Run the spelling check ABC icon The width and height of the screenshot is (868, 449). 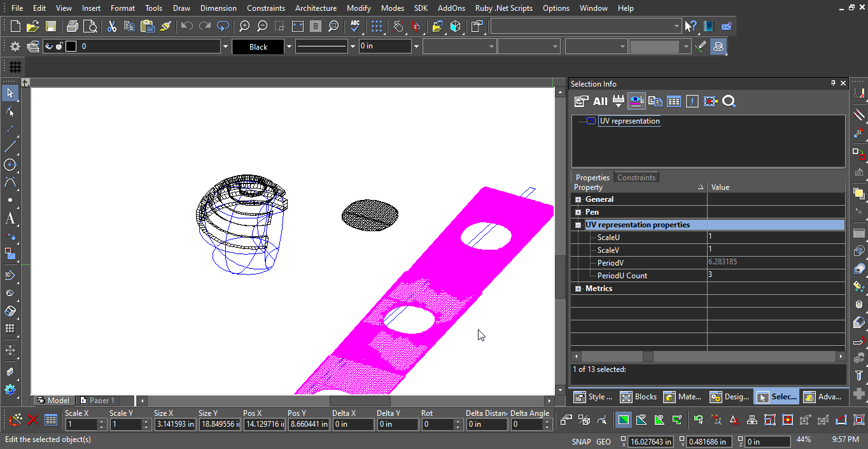click(355, 26)
